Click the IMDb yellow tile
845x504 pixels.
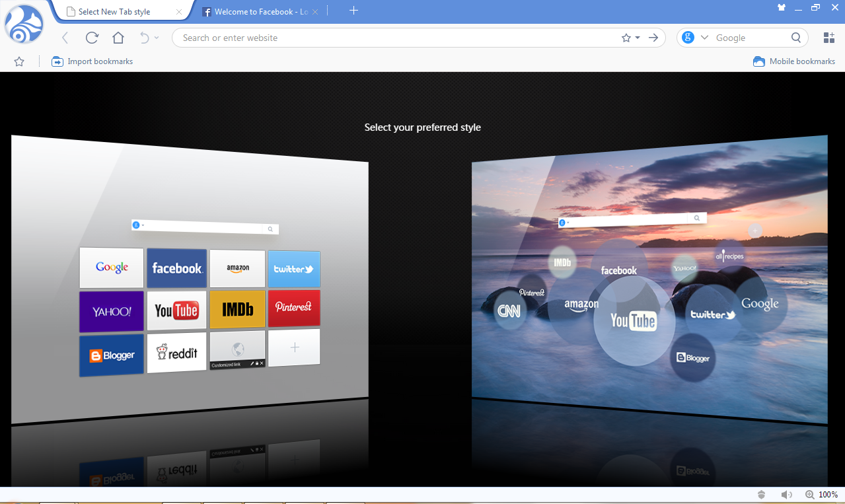[x=238, y=308]
